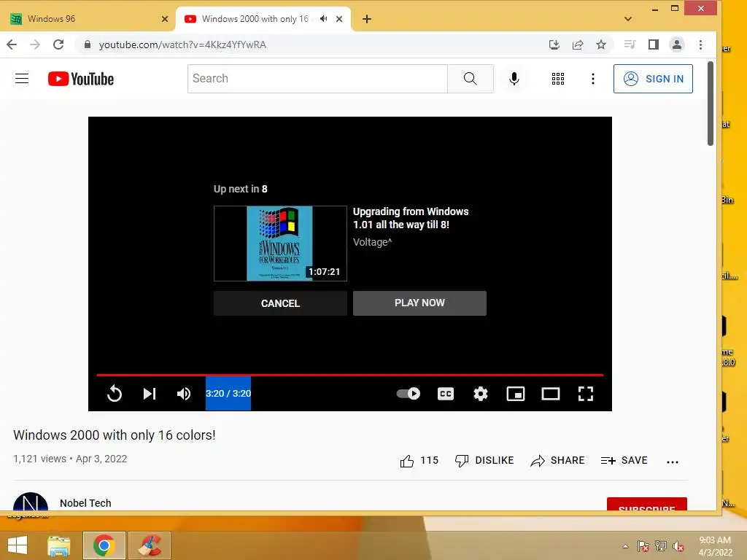Share the video via SHARE

point(557,461)
